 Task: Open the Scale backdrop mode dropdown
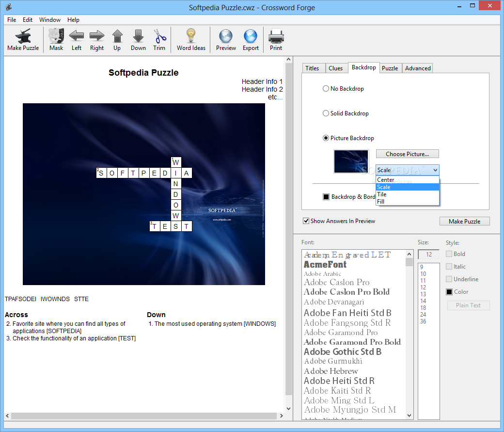[x=407, y=170]
